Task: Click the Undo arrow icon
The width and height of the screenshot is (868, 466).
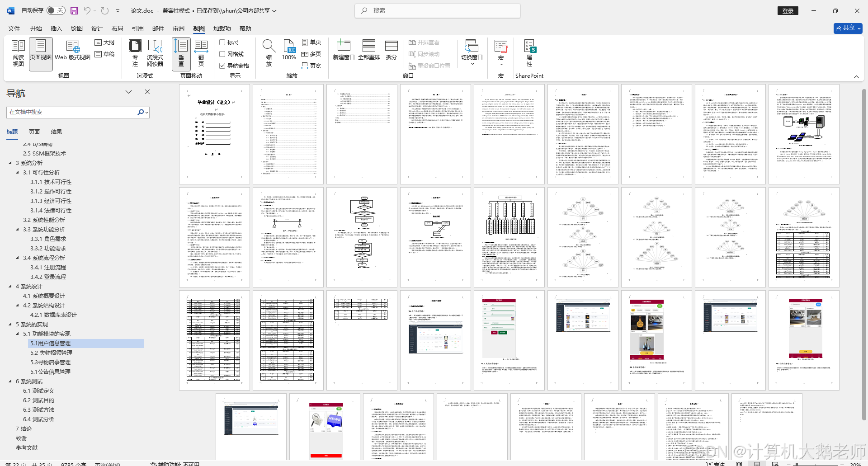Action: point(87,10)
